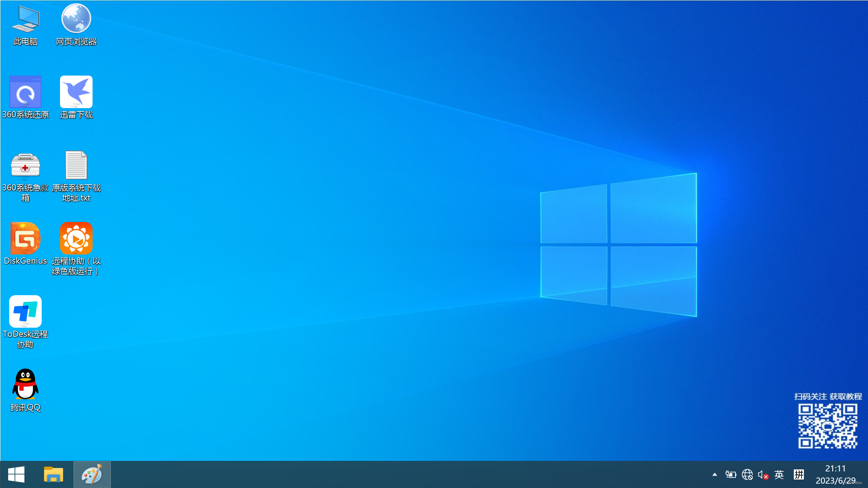The width and height of the screenshot is (868, 488).
Task: Click the 拼 pinyin IME indicator
Action: coord(799,474)
